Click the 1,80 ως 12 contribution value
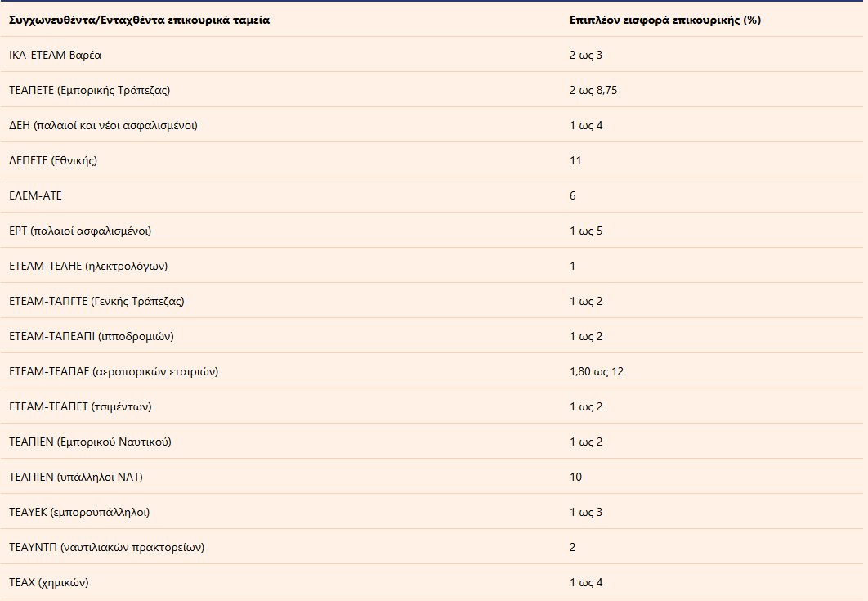 [597, 372]
